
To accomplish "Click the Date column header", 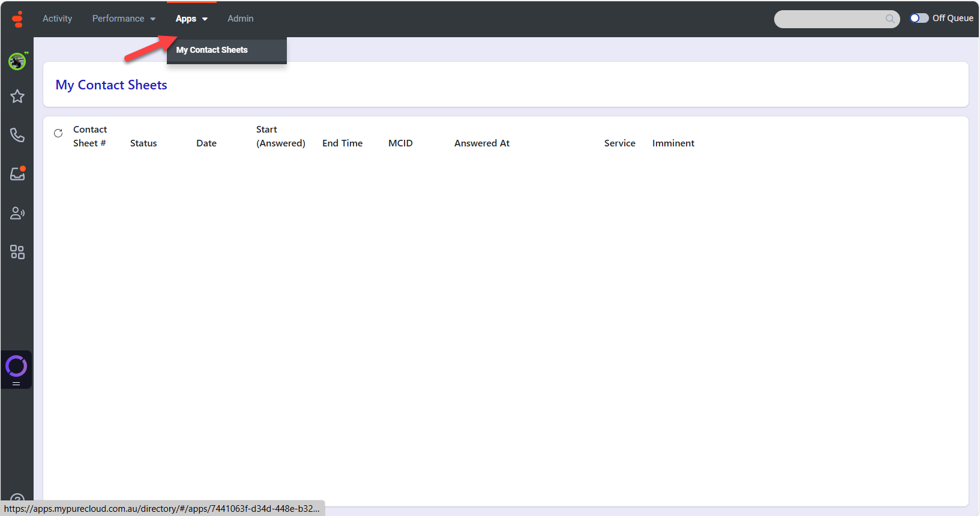I will (x=206, y=143).
